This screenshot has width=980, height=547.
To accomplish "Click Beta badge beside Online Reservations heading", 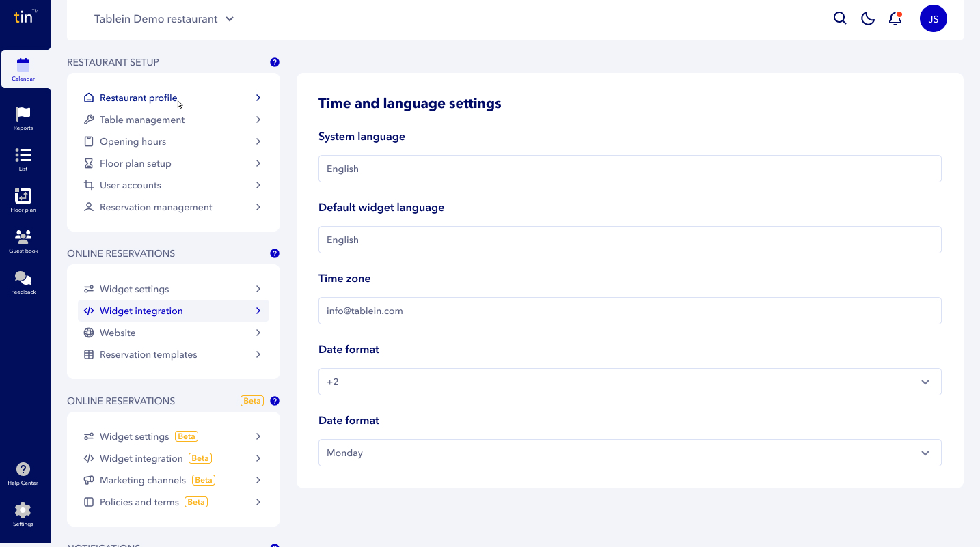I will click(252, 401).
